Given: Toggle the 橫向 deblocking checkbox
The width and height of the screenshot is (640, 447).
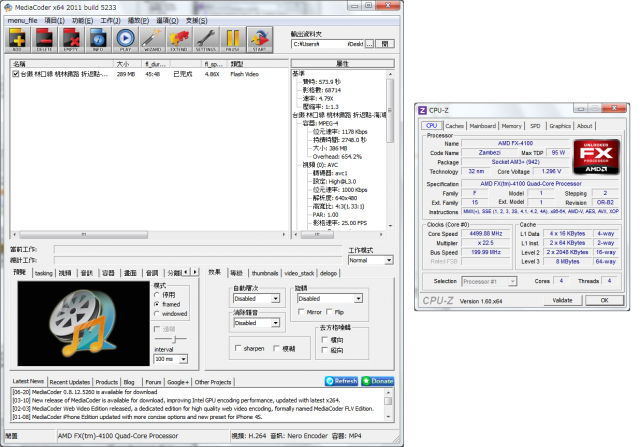Looking at the screenshot, I should pyautogui.click(x=325, y=339).
